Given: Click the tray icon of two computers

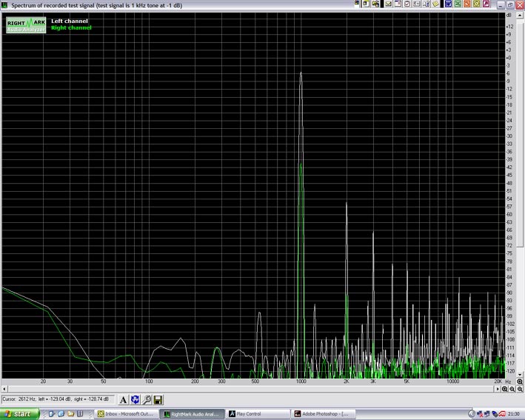Looking at the screenshot, I should pos(487,414).
